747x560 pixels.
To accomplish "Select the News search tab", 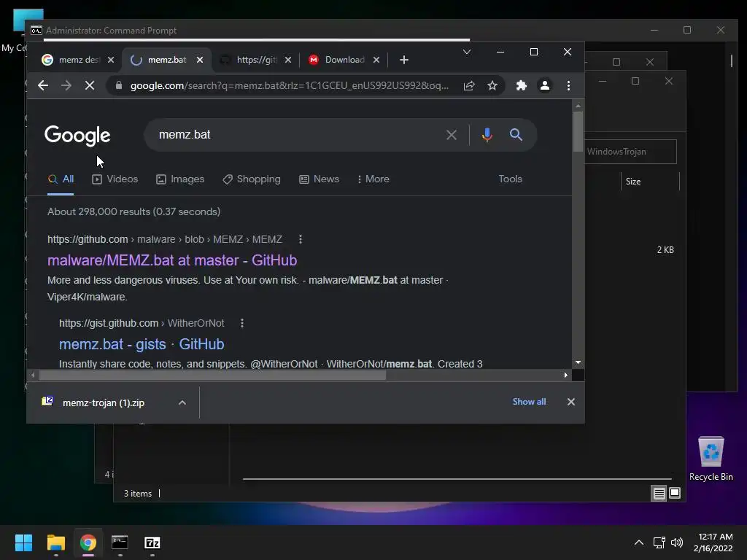I will click(x=320, y=179).
